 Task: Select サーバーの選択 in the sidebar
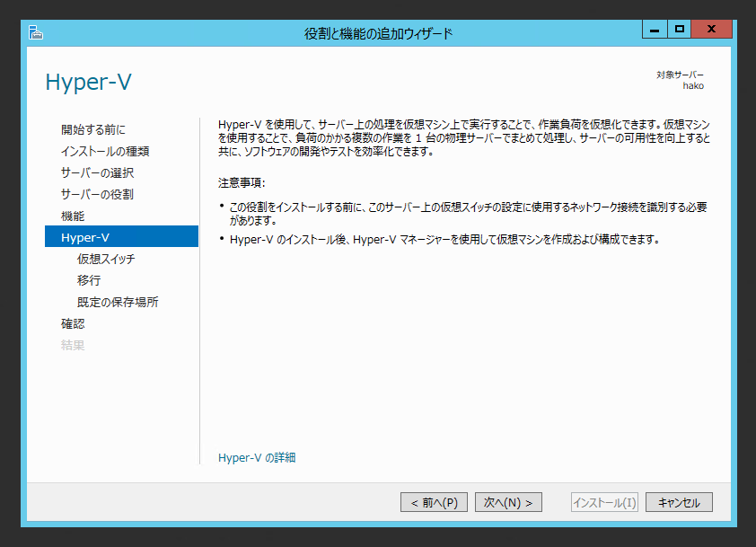(97, 172)
